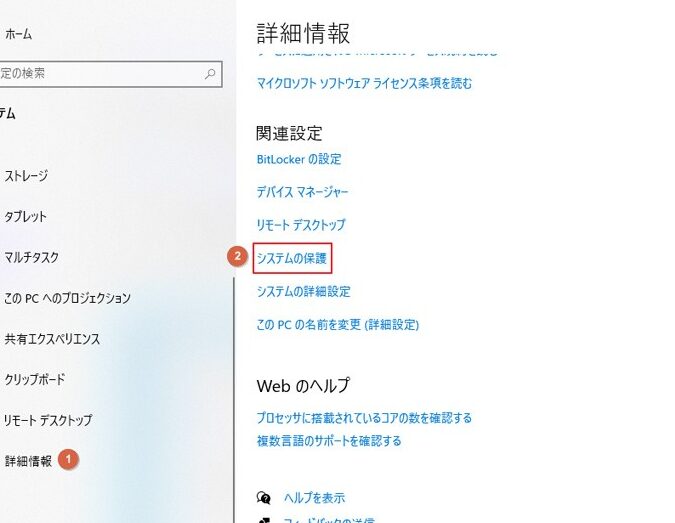Open システムの詳細設定 link
The image size is (675, 523).
click(303, 291)
